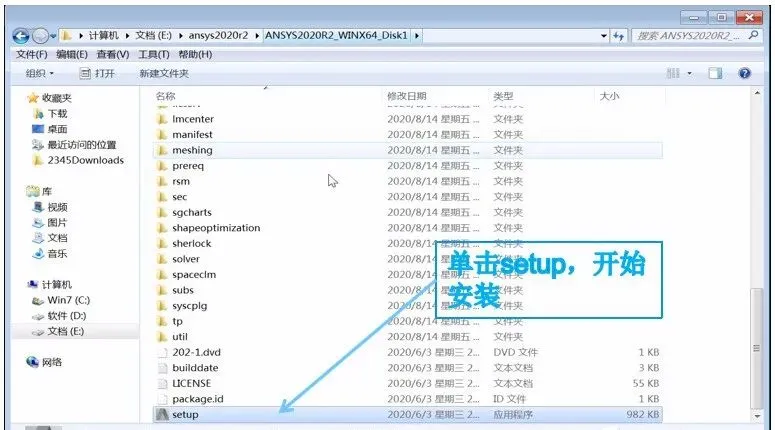
Task: Open the 文件(F) menu
Action: [x=32, y=54]
